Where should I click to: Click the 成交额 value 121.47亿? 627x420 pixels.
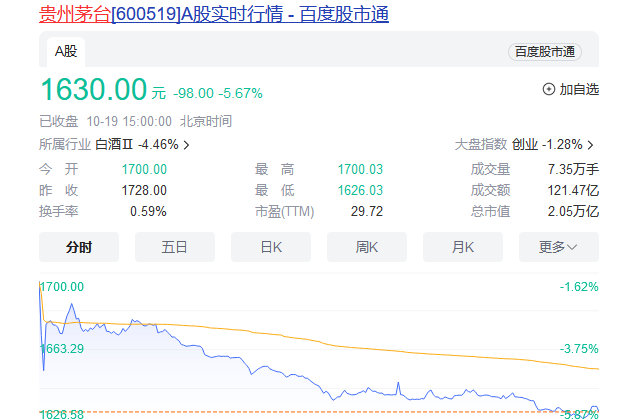tap(573, 190)
